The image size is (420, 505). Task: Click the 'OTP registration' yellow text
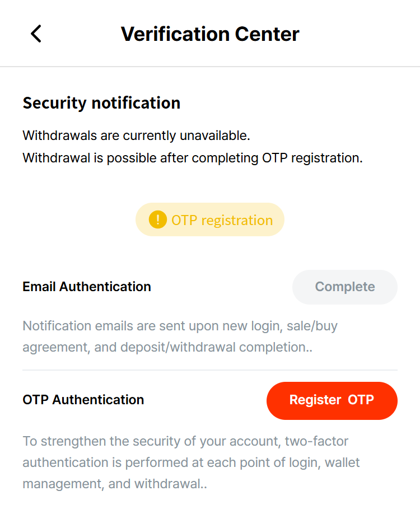[x=222, y=220]
